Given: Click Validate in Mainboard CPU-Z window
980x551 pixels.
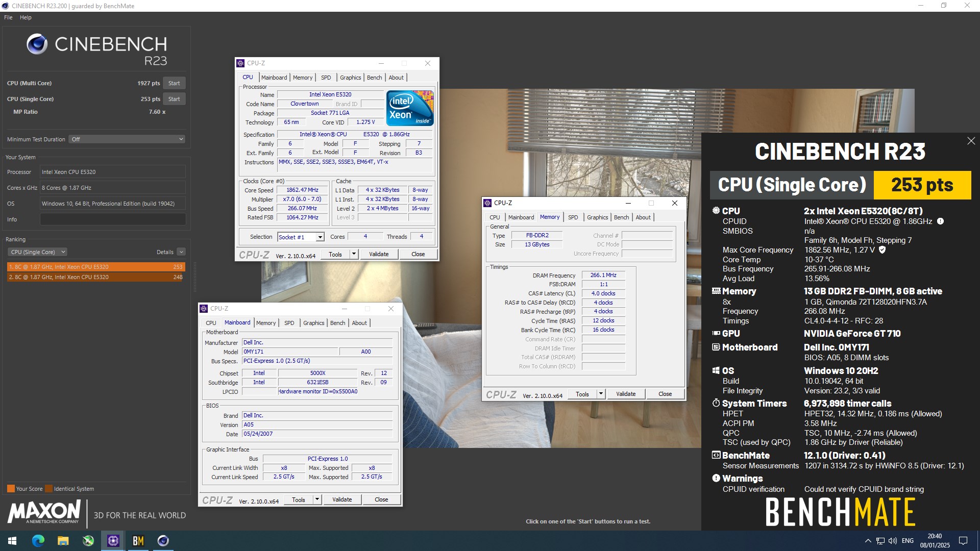Looking at the screenshot, I should [x=342, y=499].
